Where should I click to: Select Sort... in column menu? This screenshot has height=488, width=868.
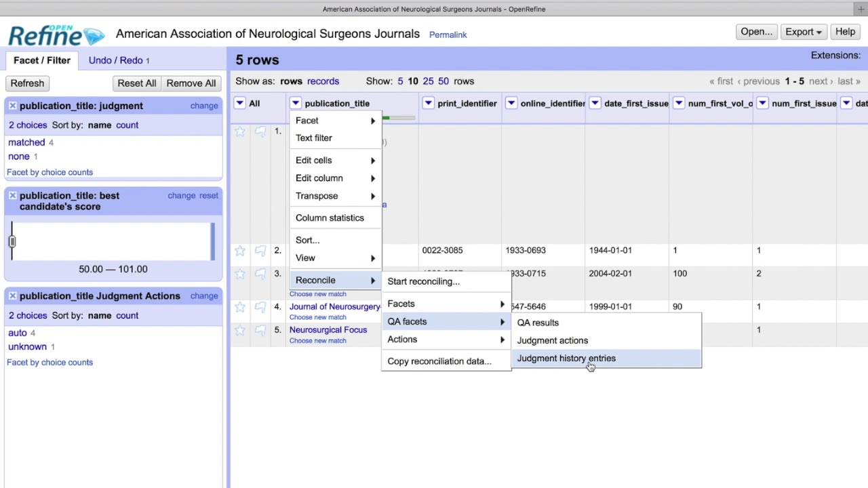pyautogui.click(x=336, y=240)
